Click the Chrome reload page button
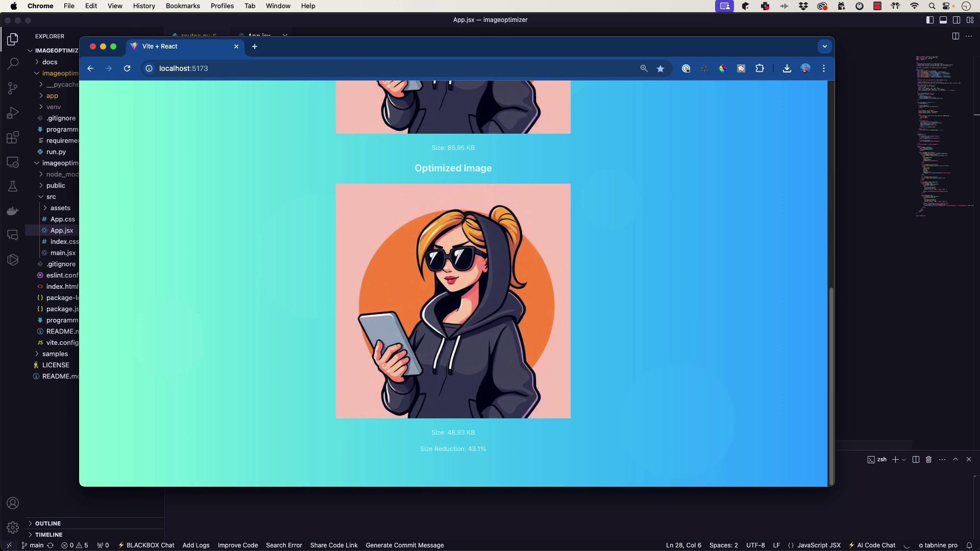 coord(127,68)
